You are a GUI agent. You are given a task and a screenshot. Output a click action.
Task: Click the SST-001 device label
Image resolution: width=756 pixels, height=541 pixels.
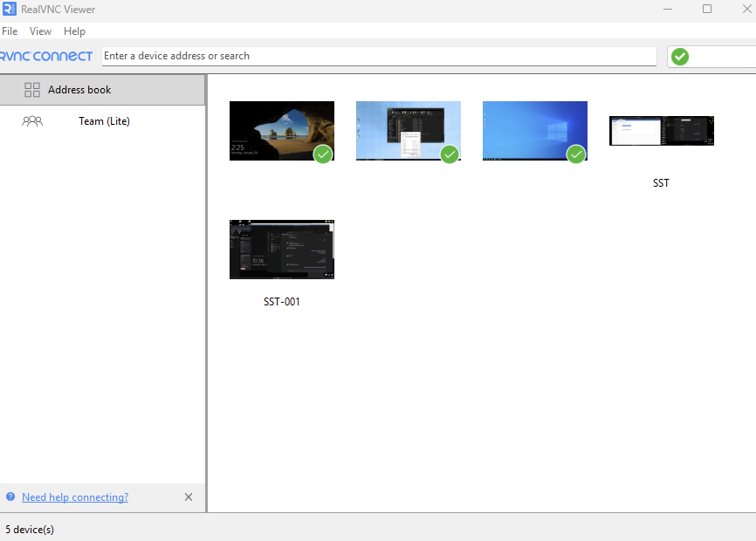[282, 302]
